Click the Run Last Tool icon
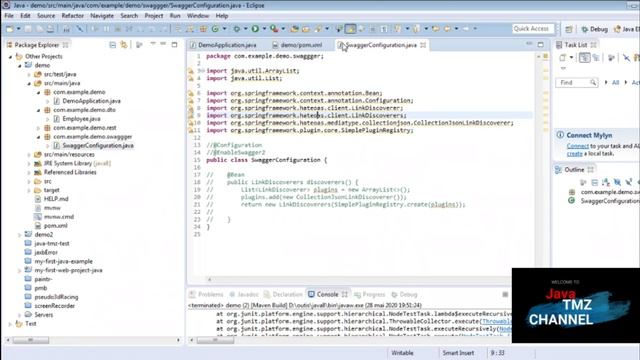The image size is (640, 360). [x=274, y=29]
